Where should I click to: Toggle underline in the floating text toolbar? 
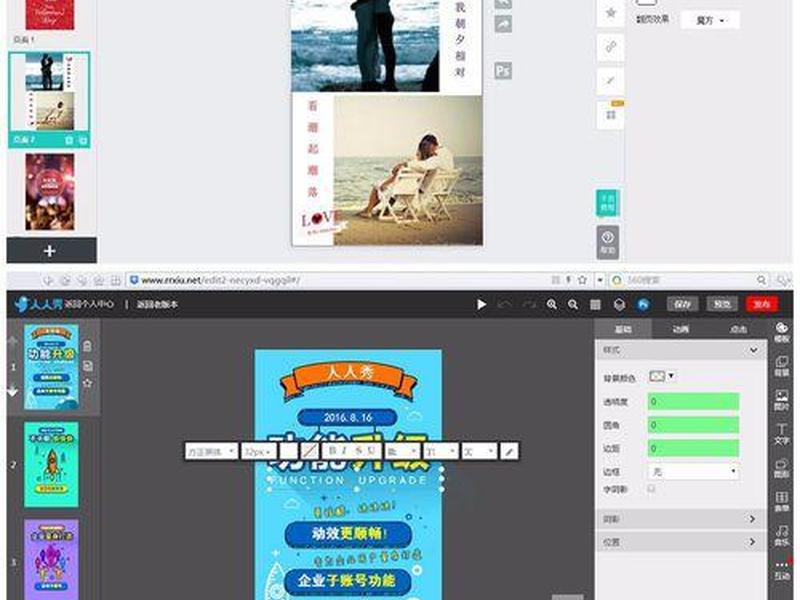pyautogui.click(x=371, y=451)
